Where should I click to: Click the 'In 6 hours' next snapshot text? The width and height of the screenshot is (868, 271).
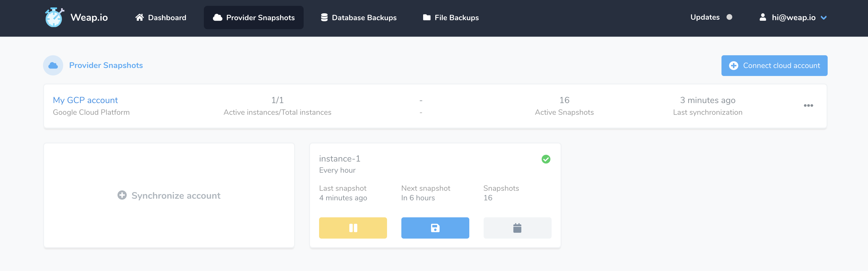click(418, 198)
